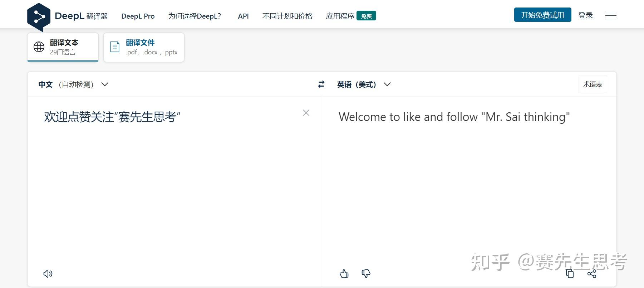The width and height of the screenshot is (644, 288).
Task: Open the hamburger menu icon
Action: click(611, 15)
